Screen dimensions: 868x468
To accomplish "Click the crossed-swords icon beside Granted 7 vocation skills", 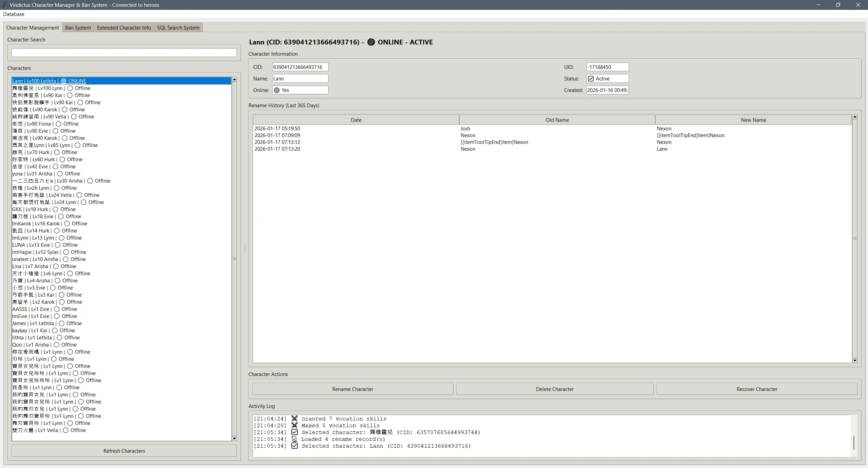I will click(295, 418).
